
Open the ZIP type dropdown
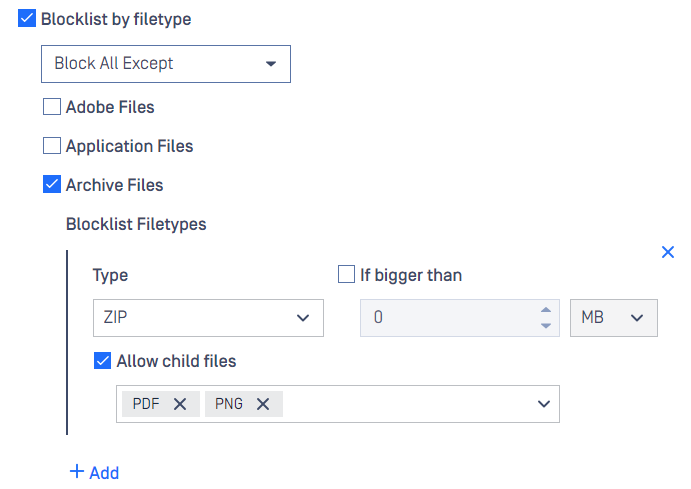pos(208,317)
